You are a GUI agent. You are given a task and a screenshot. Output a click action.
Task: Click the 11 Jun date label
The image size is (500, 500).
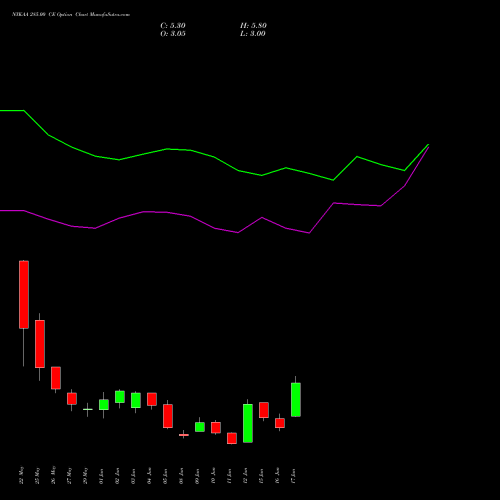click(x=230, y=476)
